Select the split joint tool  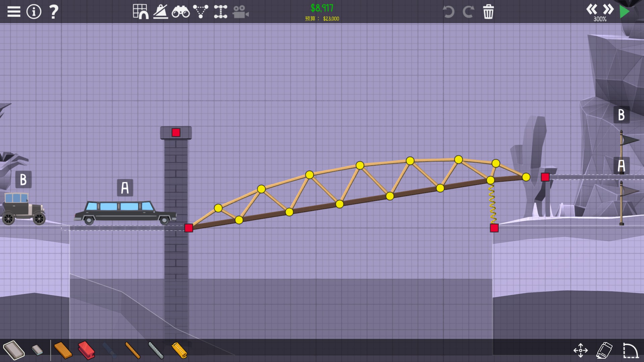click(x=221, y=12)
